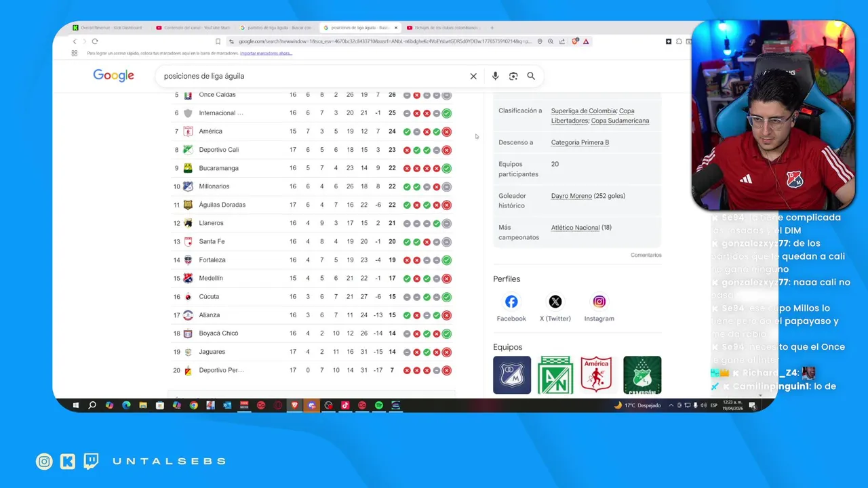The width and height of the screenshot is (868, 488).
Task: Open the Brave Rewards triangle icon
Action: click(586, 41)
